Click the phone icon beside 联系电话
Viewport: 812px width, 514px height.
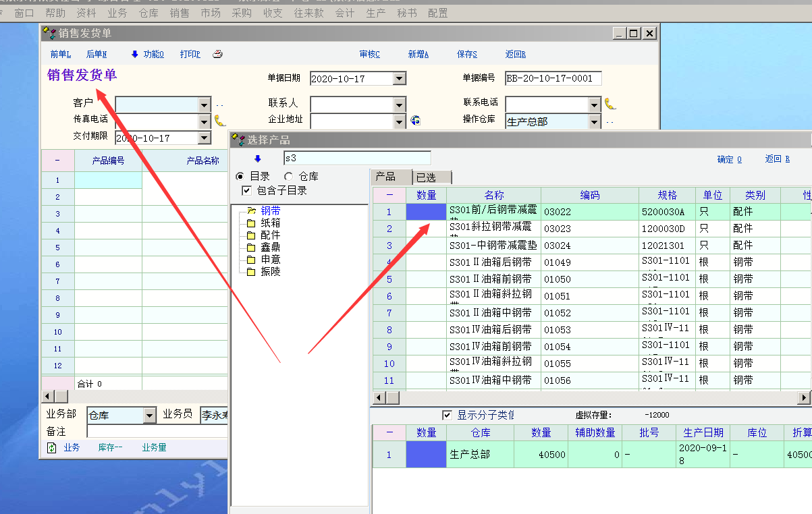click(610, 104)
